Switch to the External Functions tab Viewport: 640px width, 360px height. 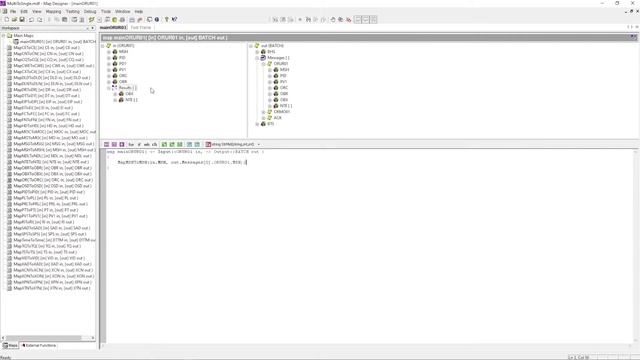point(39,345)
